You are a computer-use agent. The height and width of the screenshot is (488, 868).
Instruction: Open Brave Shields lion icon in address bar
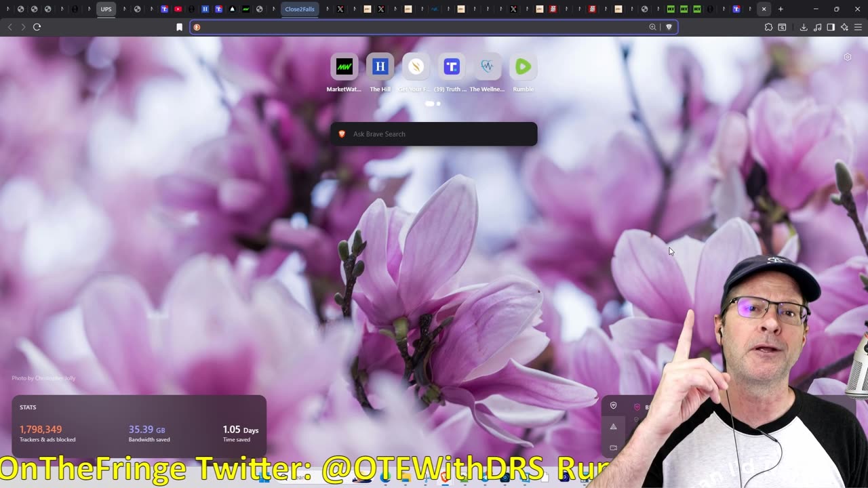(669, 27)
